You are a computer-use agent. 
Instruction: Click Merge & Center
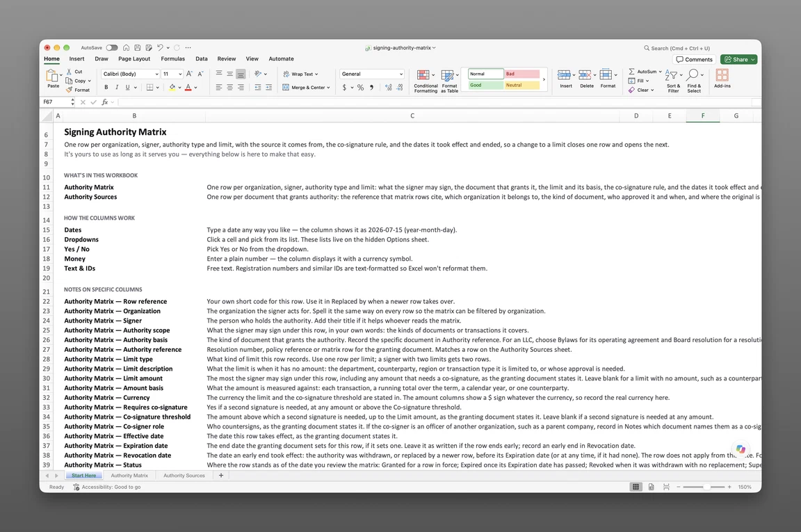[306, 88]
